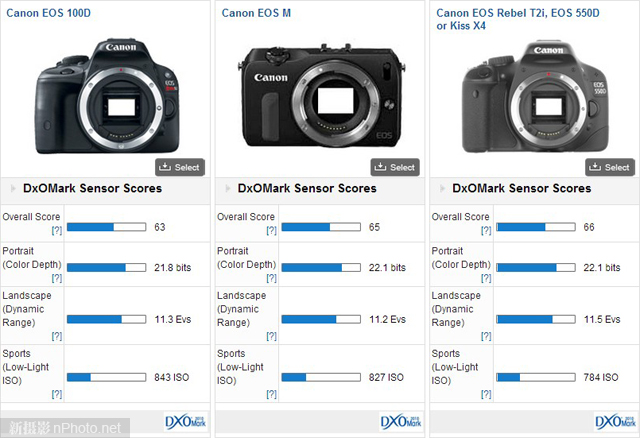The width and height of the screenshot is (640, 438).
Task: Open the Canon EOS 100D title link
Action: tap(48, 13)
